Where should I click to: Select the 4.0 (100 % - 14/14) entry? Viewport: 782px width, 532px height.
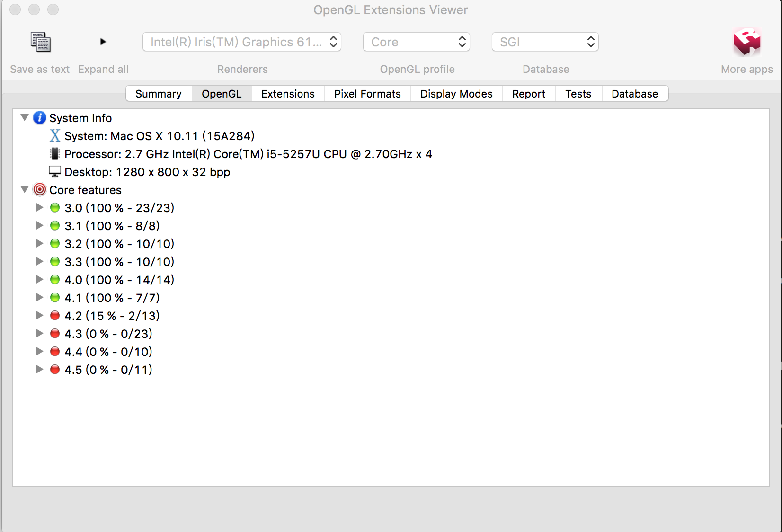tap(119, 280)
